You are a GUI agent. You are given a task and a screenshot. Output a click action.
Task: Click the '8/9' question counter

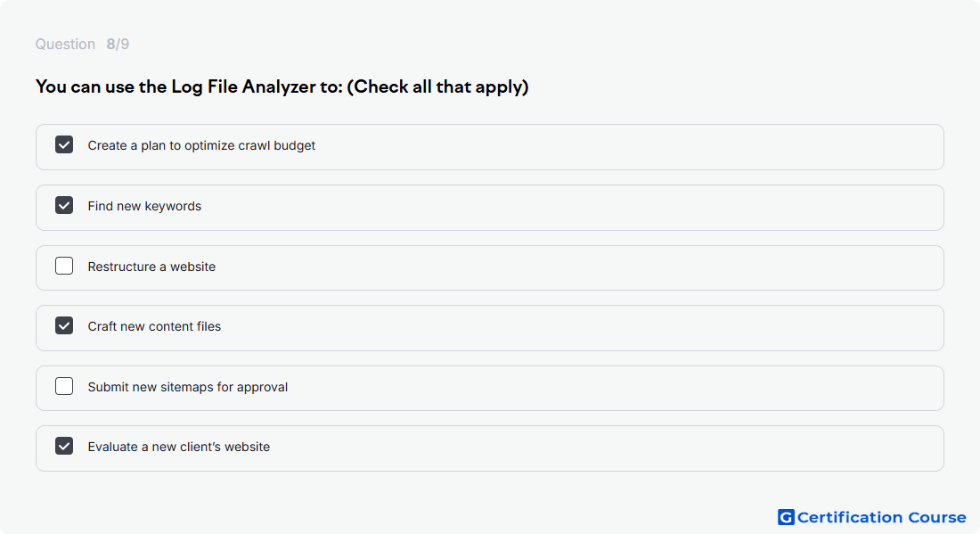click(x=118, y=45)
